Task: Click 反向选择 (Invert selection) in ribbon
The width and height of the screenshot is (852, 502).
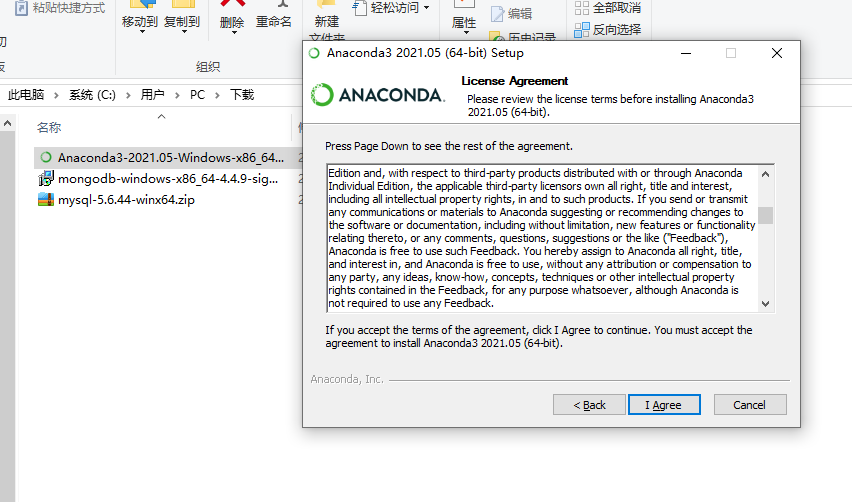Action: point(608,29)
